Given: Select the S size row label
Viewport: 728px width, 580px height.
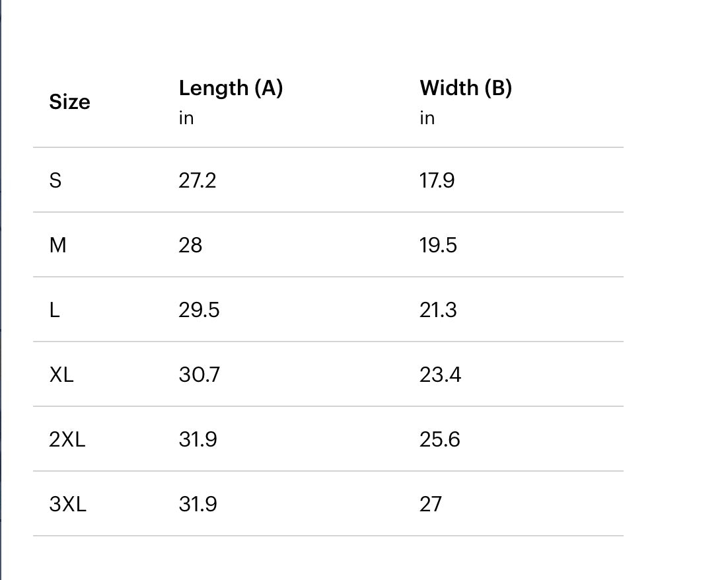Looking at the screenshot, I should pyautogui.click(x=55, y=180).
